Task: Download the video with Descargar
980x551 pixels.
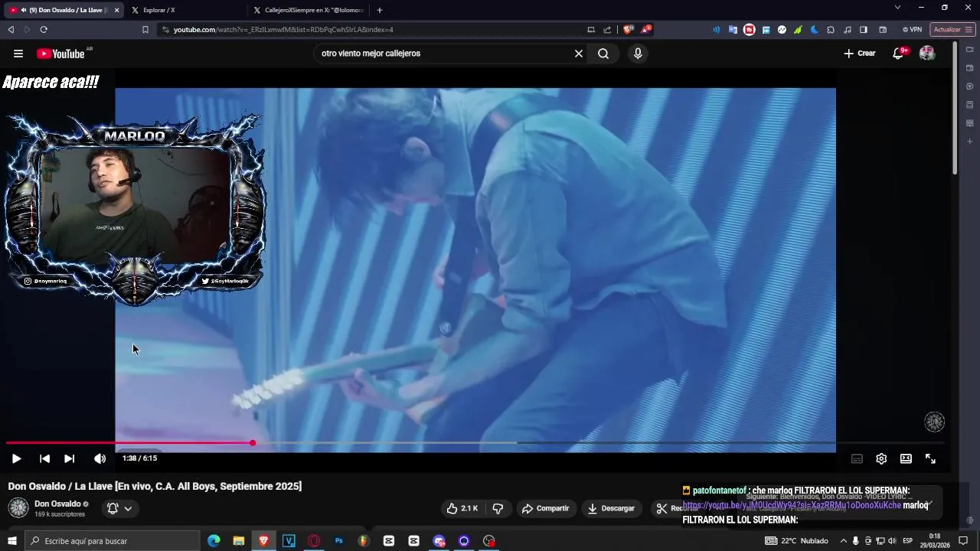Action: [611, 508]
